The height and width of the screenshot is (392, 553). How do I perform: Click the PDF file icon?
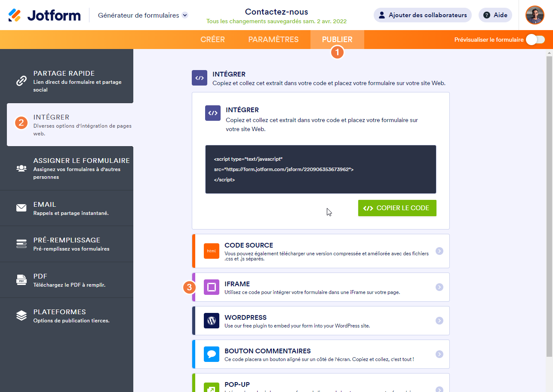pyautogui.click(x=22, y=280)
